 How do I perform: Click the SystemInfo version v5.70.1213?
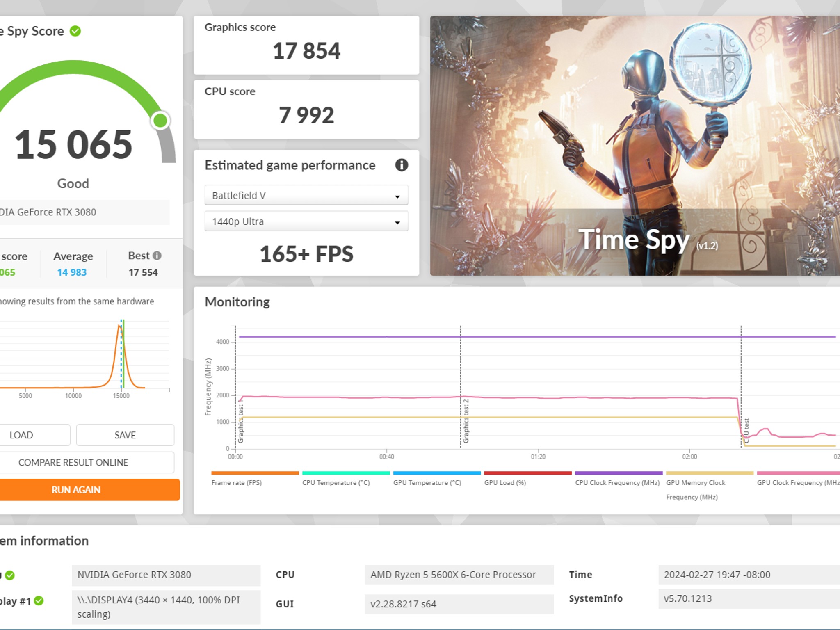tap(749, 598)
